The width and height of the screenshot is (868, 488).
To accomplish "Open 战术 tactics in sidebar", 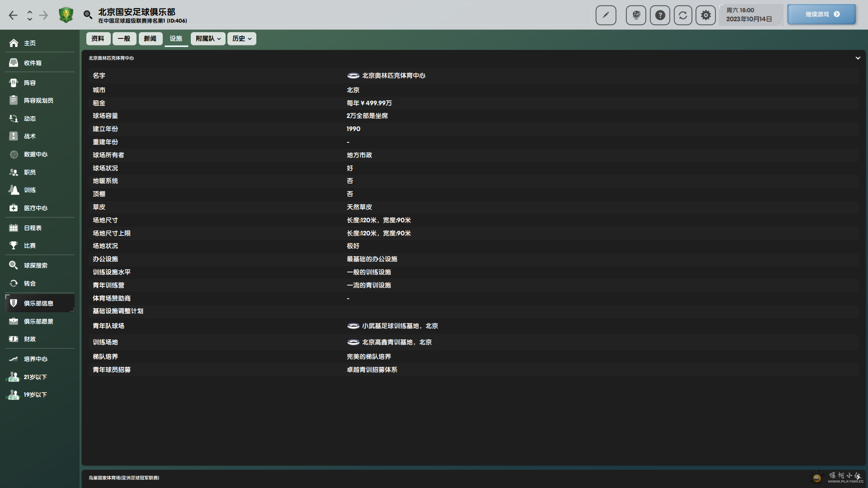I will pyautogui.click(x=40, y=136).
